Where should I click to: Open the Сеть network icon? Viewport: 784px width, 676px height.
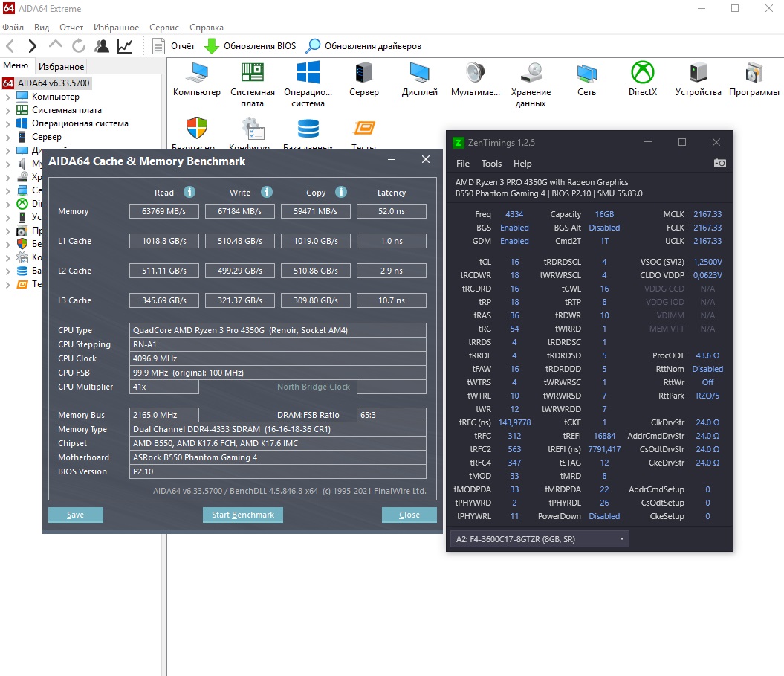pos(586,79)
